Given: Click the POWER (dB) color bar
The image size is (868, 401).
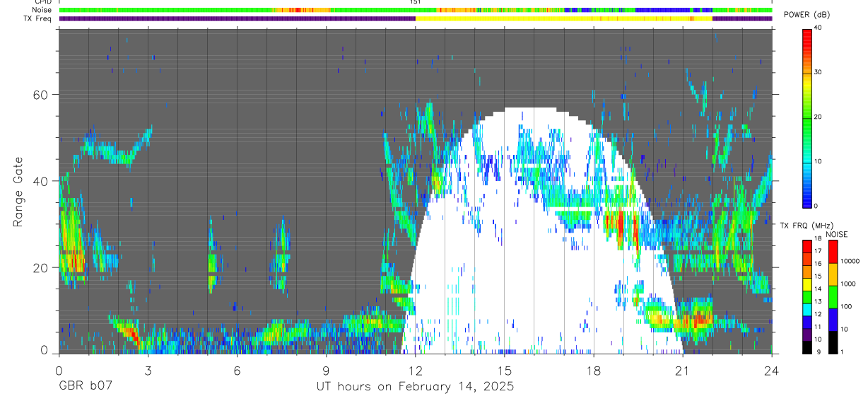Looking at the screenshot, I should (x=807, y=117).
